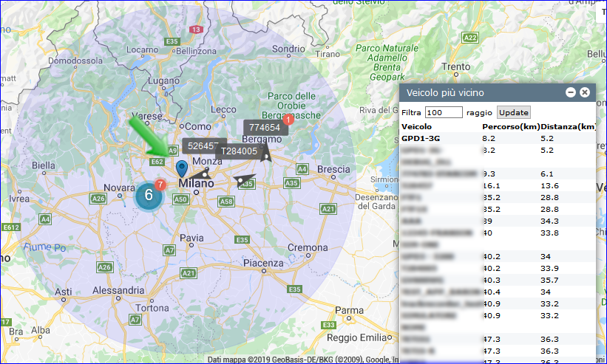Click the Percorso(km) column header
Viewport: 607px width, 364px height.
[510, 126]
